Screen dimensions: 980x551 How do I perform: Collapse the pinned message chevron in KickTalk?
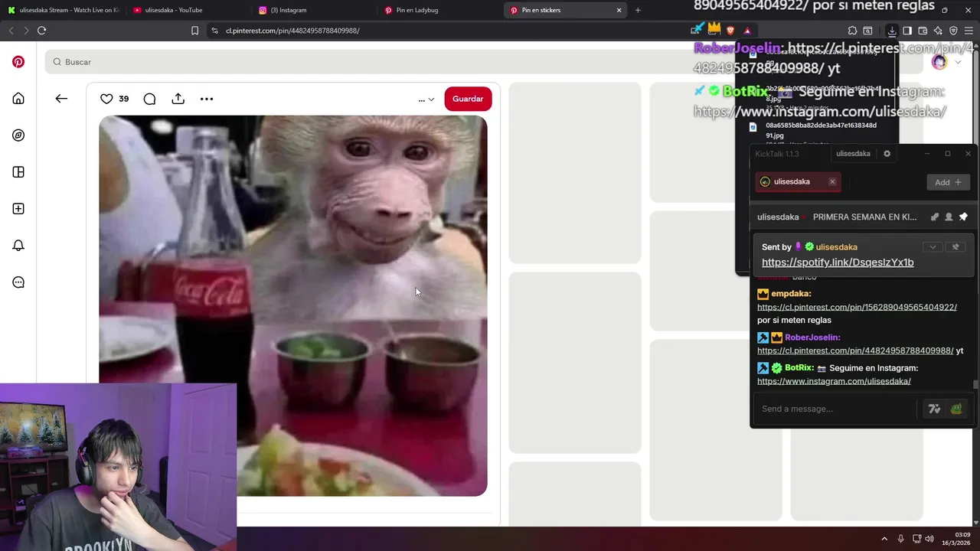(933, 247)
